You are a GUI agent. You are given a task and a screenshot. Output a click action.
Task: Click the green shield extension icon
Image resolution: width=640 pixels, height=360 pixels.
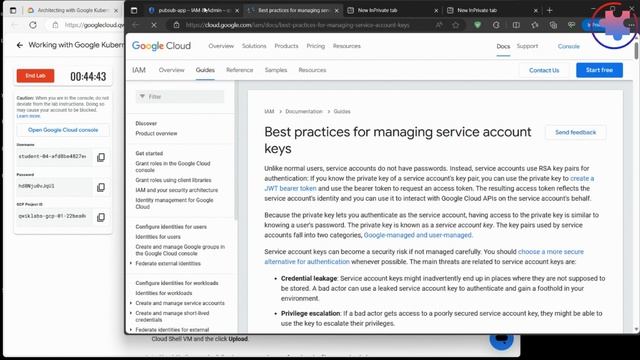478,25
